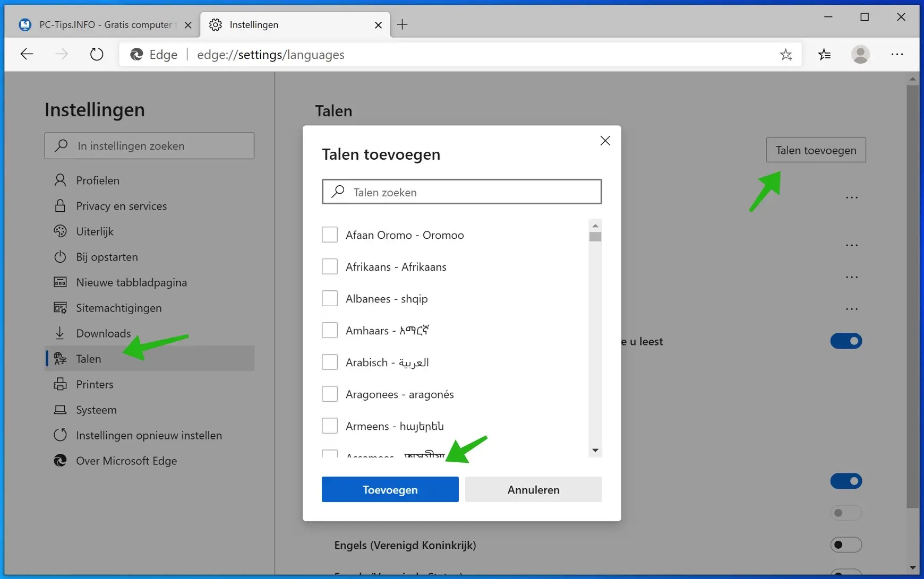Open Sitemachtigingen settings

149,308
